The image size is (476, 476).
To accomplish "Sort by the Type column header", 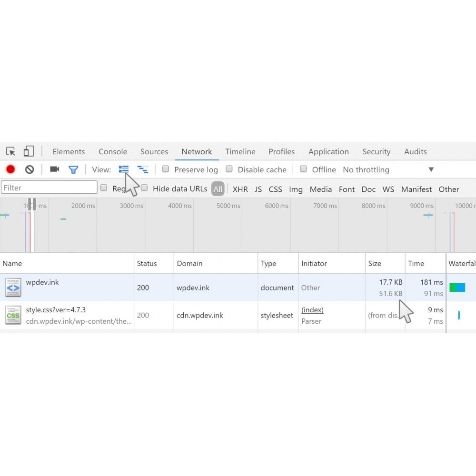I will click(278, 263).
